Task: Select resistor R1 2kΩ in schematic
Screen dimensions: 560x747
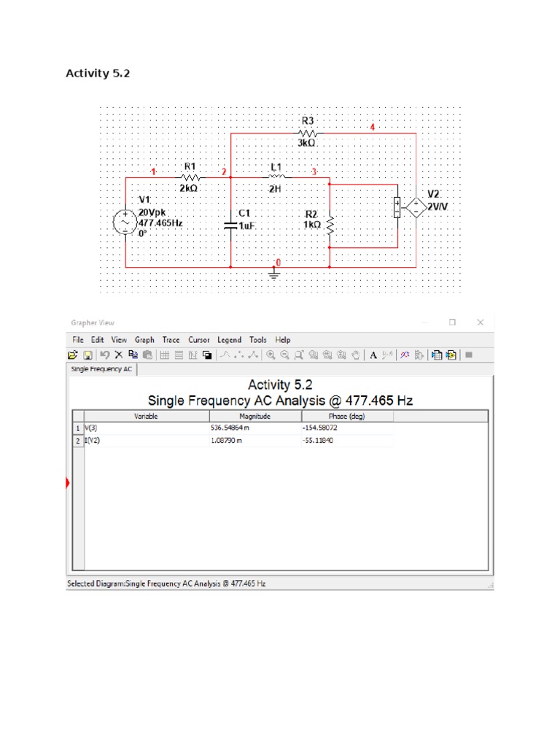Action: point(190,177)
